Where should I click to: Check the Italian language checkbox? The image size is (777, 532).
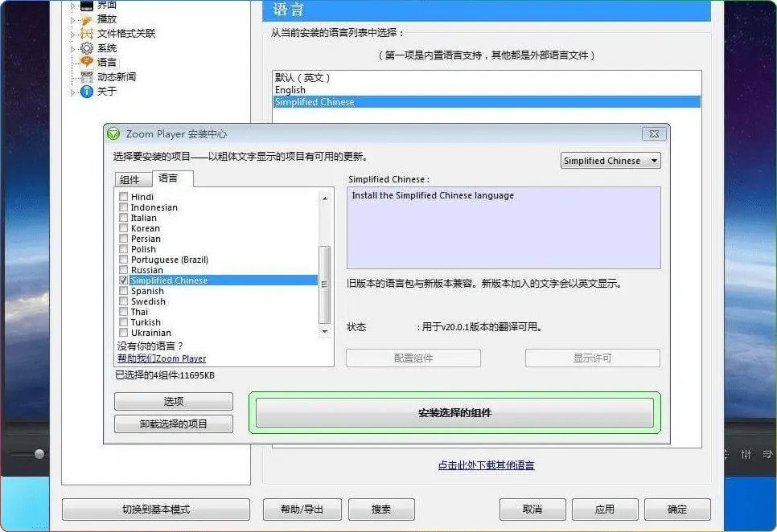(123, 217)
